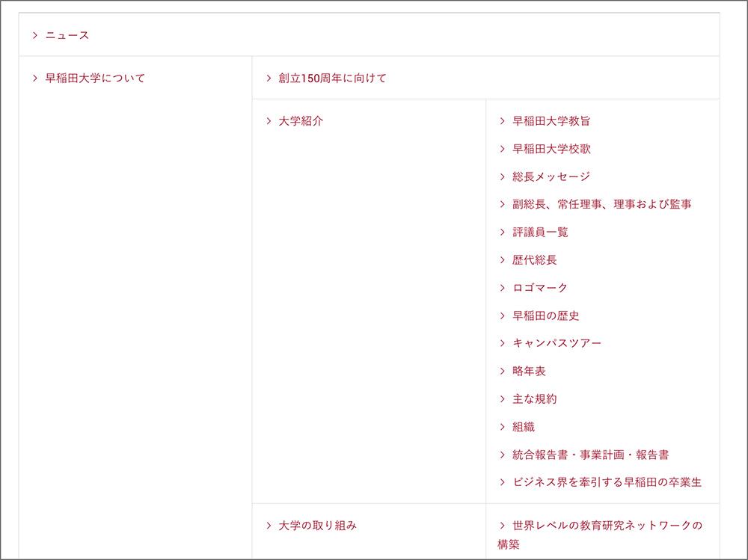Click chevron icon beside キャンパスツアー
This screenshot has width=748, height=560.
pyautogui.click(x=502, y=343)
